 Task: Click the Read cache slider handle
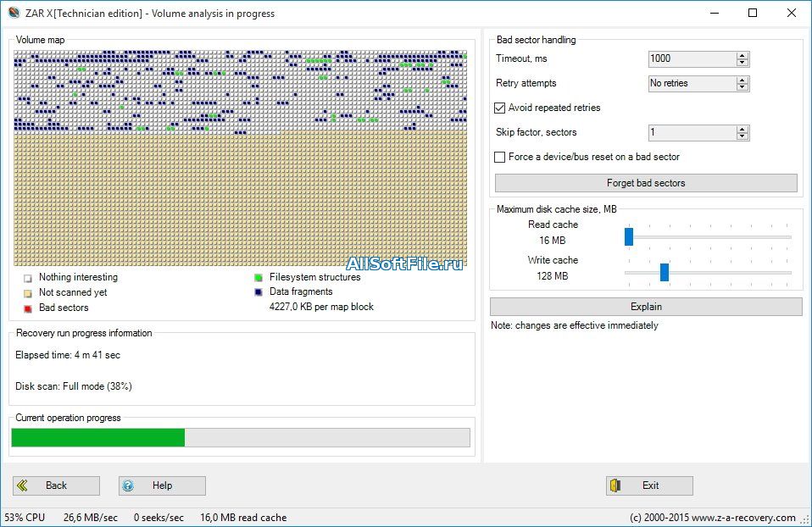[x=629, y=237]
